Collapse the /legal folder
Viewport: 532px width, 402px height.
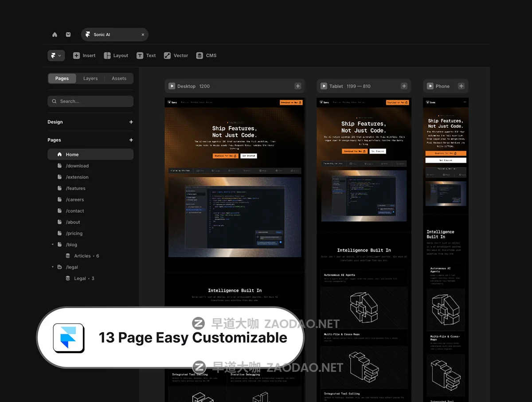coord(53,267)
